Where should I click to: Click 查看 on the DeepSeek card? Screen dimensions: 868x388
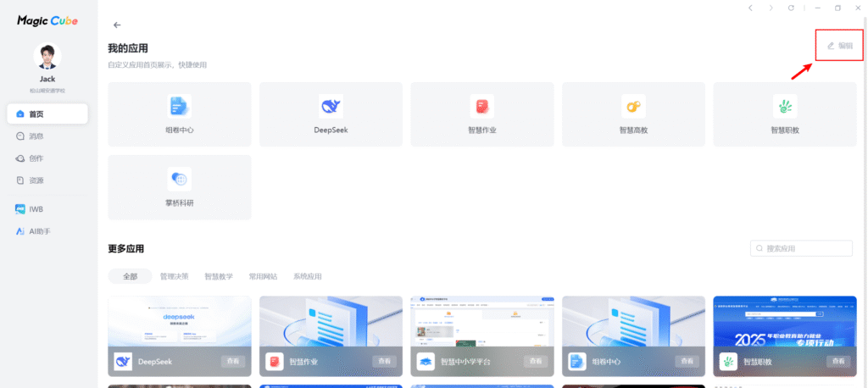[232, 361]
